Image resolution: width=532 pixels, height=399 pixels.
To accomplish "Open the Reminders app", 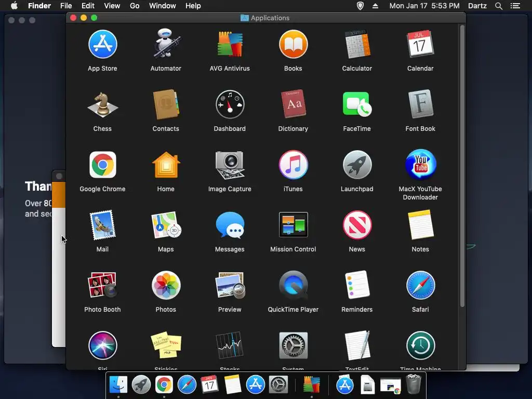I will pos(357,285).
